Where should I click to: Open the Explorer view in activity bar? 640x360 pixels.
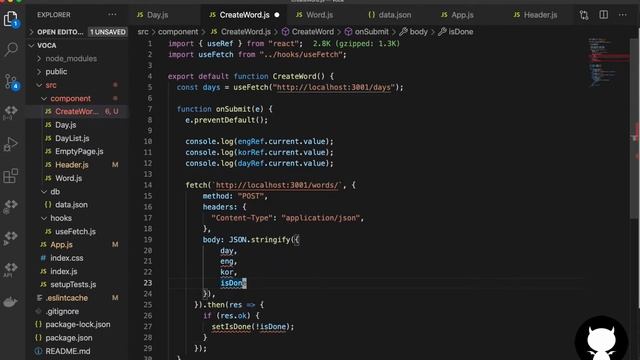[x=11, y=19]
